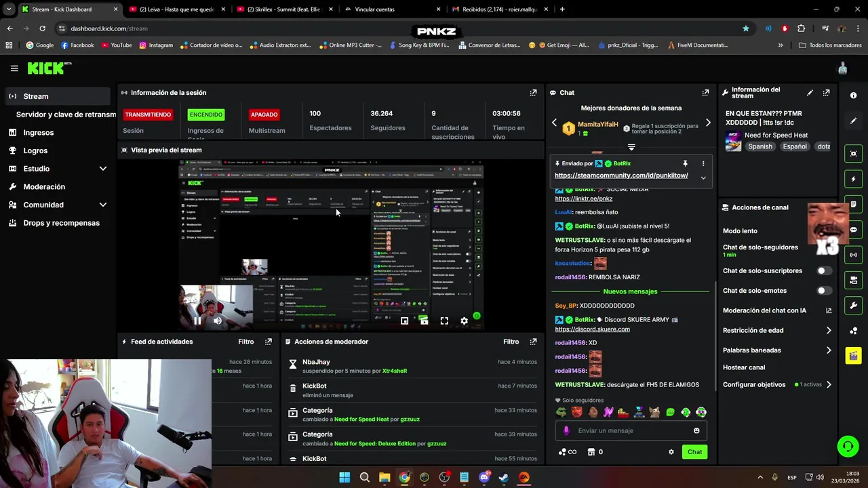Image resolution: width=868 pixels, height=488 pixels.
Task: Click the green headset support button
Action: [848, 446]
